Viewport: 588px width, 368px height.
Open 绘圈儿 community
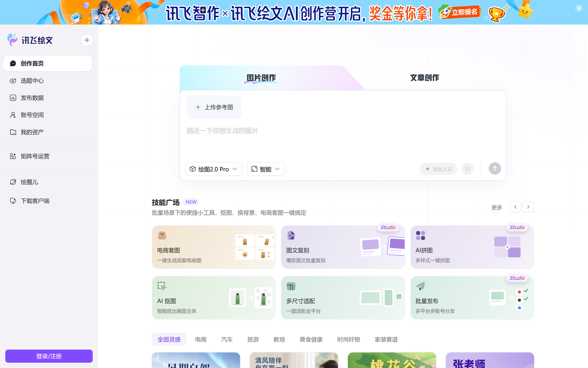pyautogui.click(x=48, y=182)
